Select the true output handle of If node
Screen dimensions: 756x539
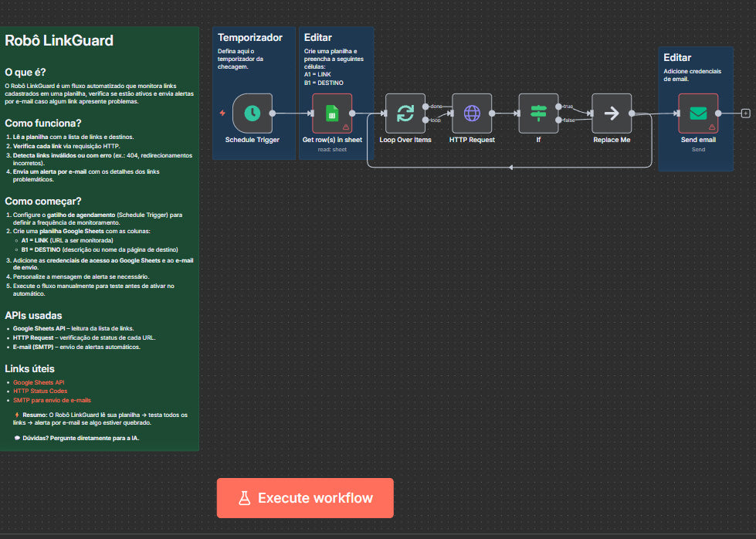click(x=559, y=106)
